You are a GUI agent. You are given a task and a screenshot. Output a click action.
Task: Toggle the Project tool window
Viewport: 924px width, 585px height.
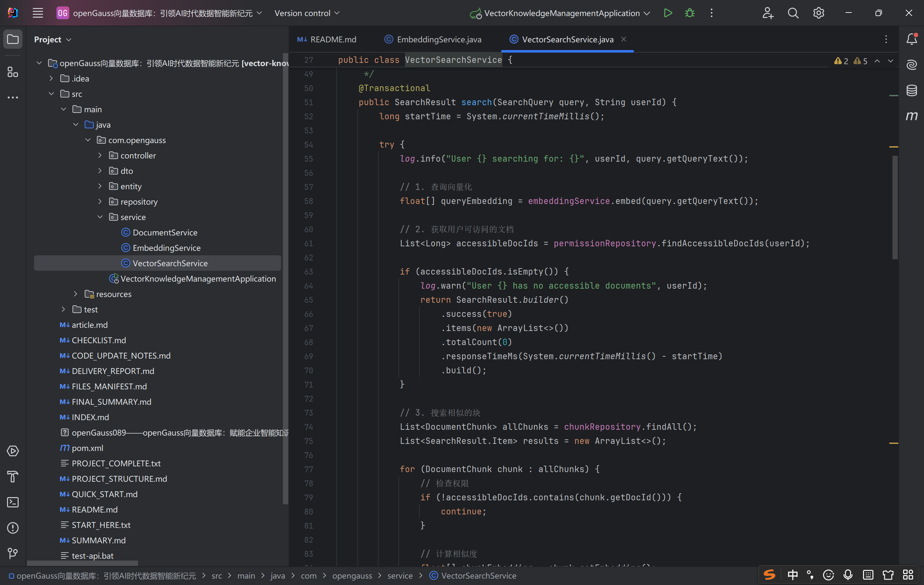click(x=13, y=39)
